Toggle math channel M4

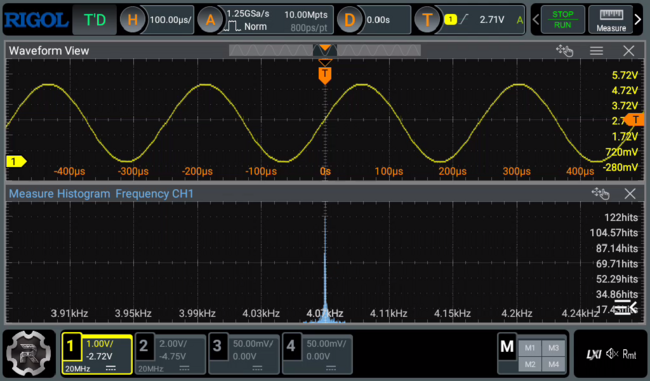point(553,364)
